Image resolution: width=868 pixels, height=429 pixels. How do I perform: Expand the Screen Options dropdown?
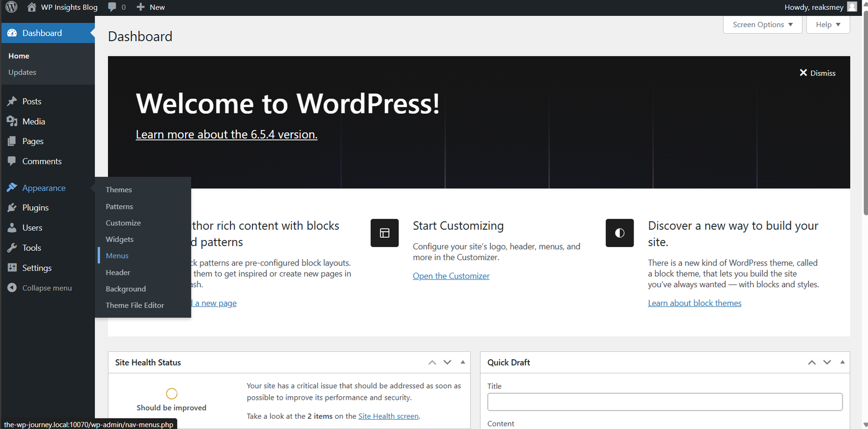click(x=763, y=24)
